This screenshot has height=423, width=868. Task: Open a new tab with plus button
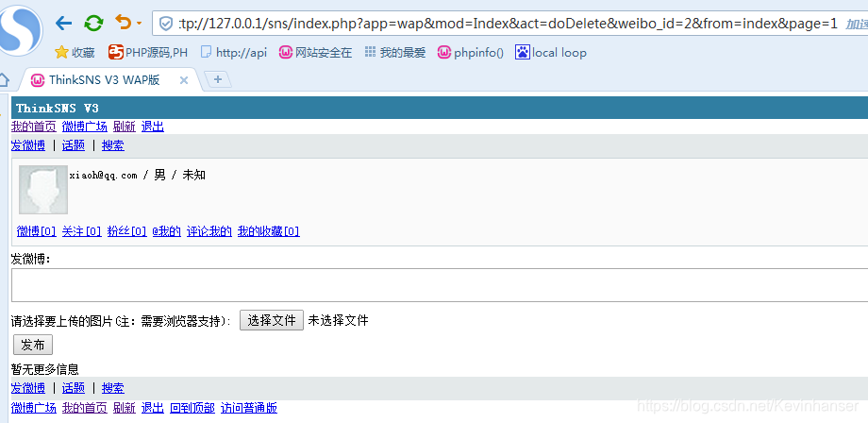pyautogui.click(x=218, y=79)
